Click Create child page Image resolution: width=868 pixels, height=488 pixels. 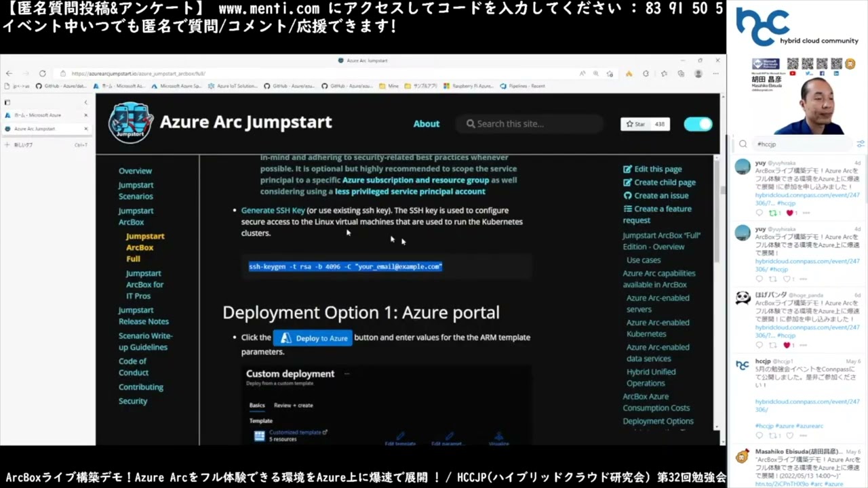click(x=659, y=182)
